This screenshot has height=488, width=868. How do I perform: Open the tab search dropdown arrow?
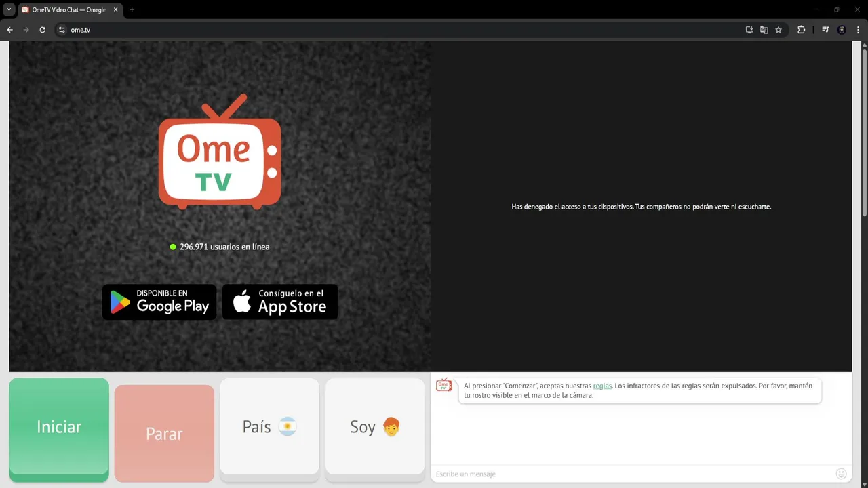click(9, 9)
